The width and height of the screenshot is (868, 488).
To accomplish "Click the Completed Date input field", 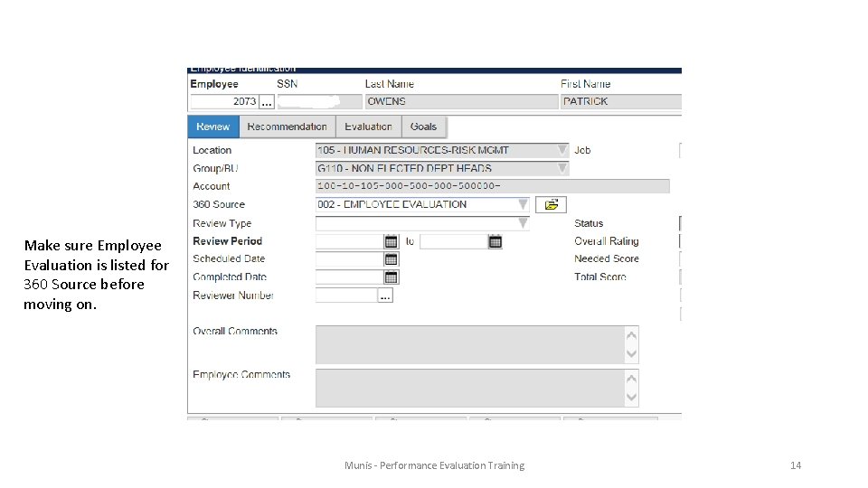I will point(349,277).
